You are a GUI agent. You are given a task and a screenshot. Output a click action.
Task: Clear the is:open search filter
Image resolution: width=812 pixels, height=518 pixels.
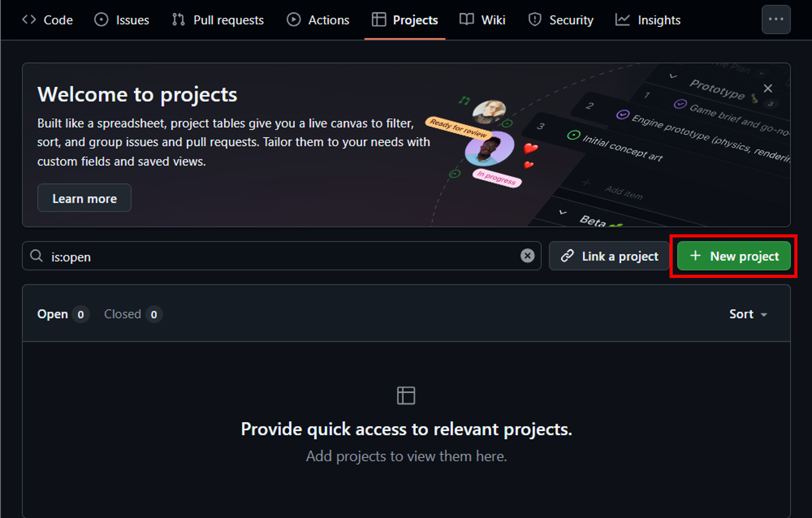click(527, 256)
